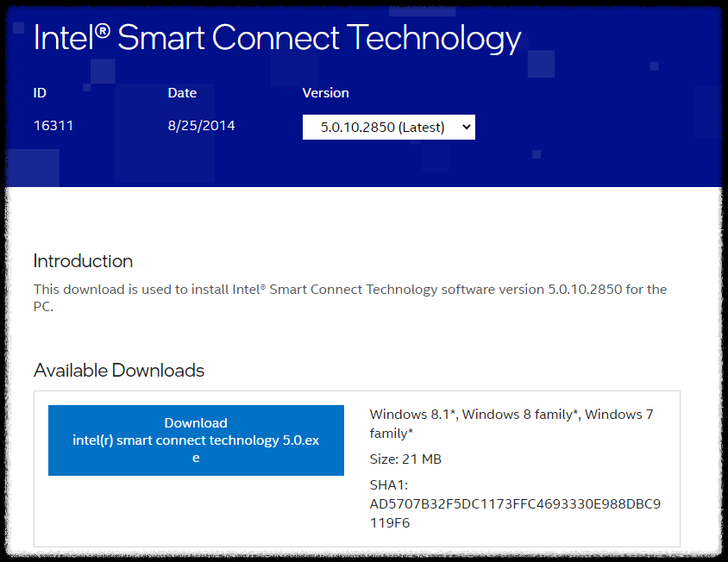Screen dimensions: 728x562
Task: Click the ID column label
Action: tap(40, 93)
